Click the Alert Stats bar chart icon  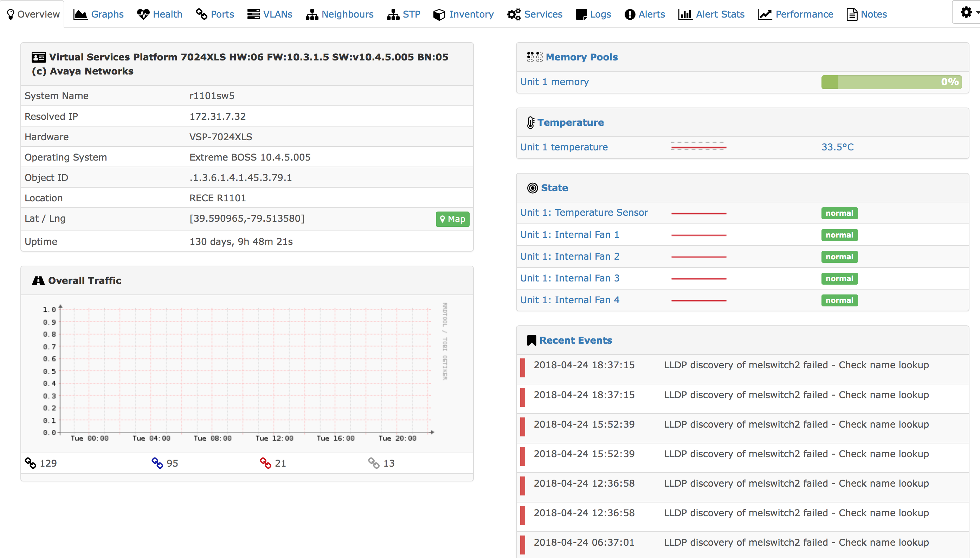685,14
